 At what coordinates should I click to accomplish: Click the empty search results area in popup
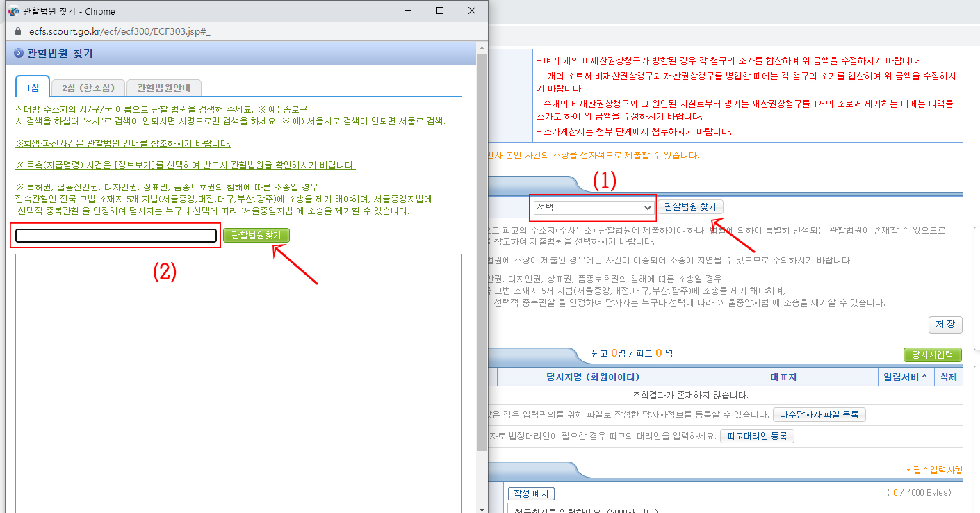click(238, 383)
